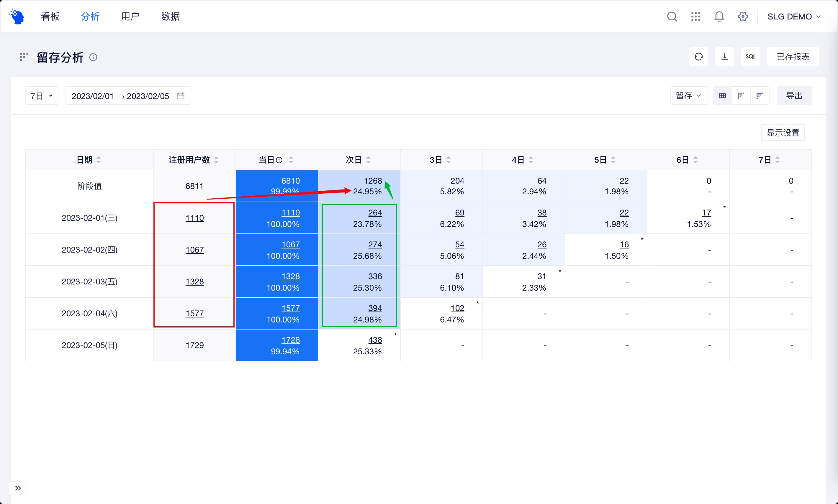Open global search
Viewport: 838px width, 504px height.
click(672, 16)
